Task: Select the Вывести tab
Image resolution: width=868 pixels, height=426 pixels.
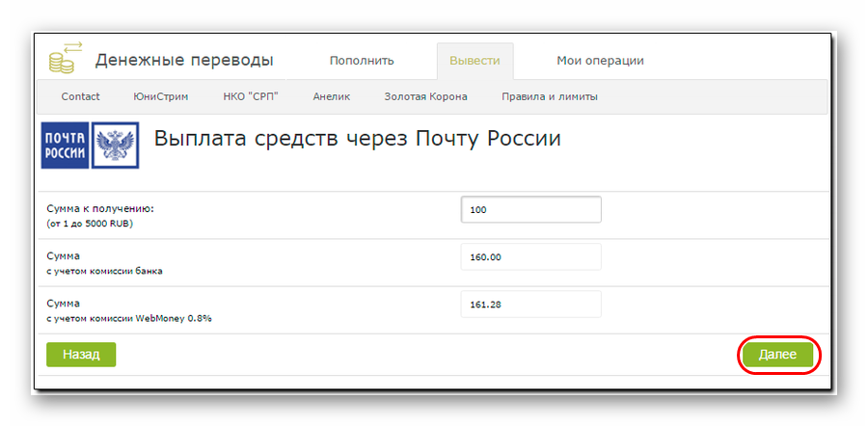Action: coord(475,61)
